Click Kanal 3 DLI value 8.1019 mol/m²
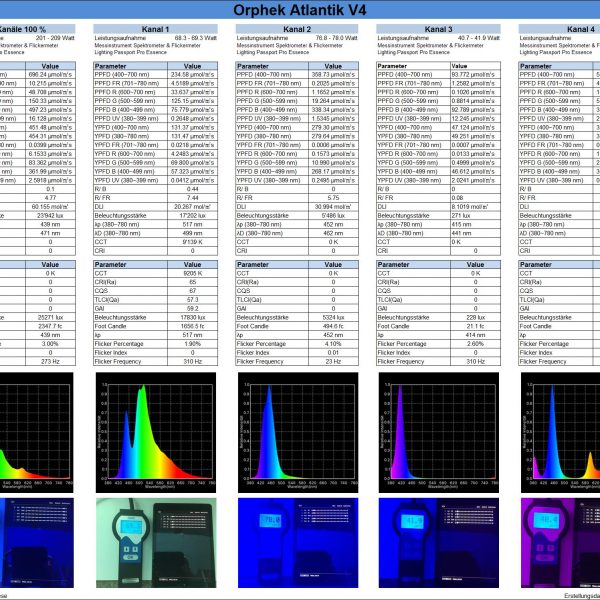Image resolution: width=600 pixels, height=600 pixels. click(470, 207)
